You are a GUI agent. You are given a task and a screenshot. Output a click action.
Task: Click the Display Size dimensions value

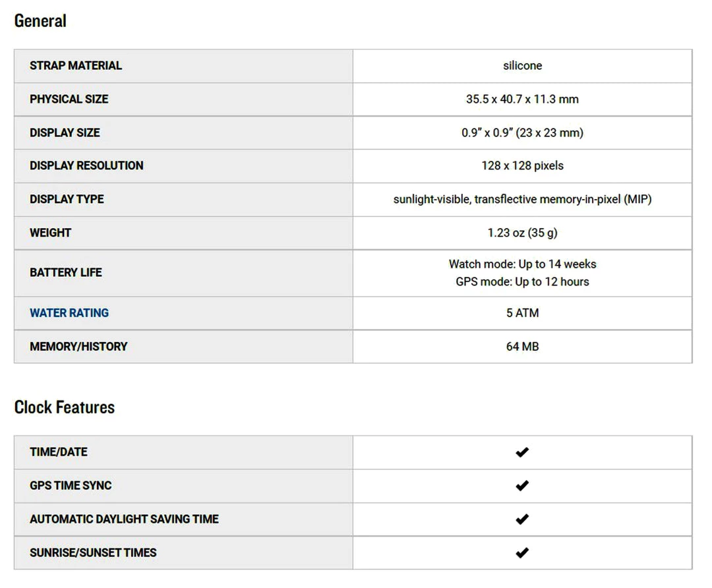[x=522, y=133]
